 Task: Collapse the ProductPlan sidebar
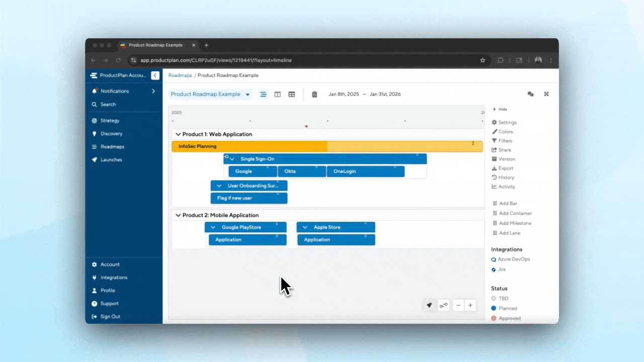point(155,75)
